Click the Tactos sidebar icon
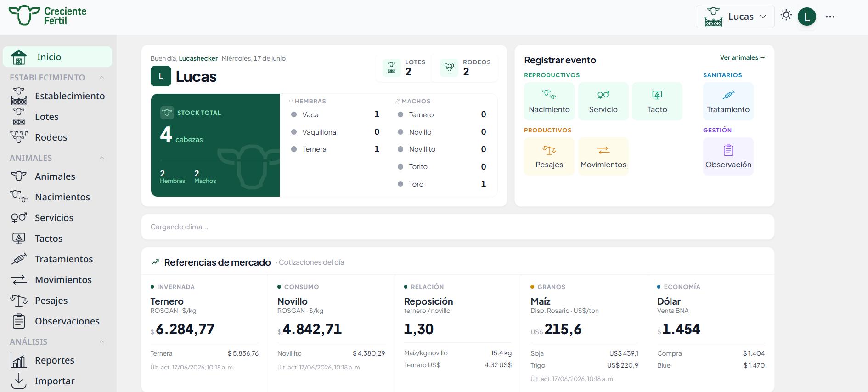The image size is (868, 392). pos(19,239)
